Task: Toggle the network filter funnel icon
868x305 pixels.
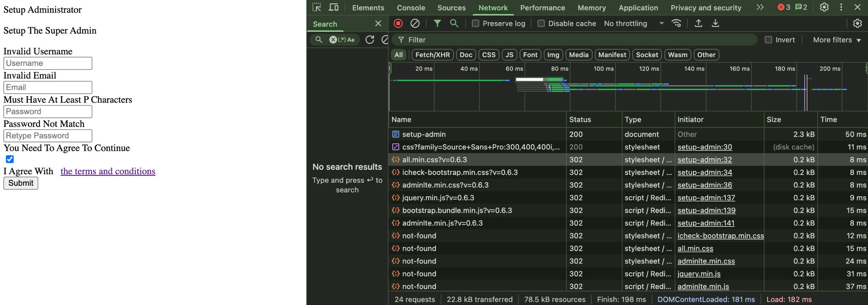Action: (x=437, y=23)
